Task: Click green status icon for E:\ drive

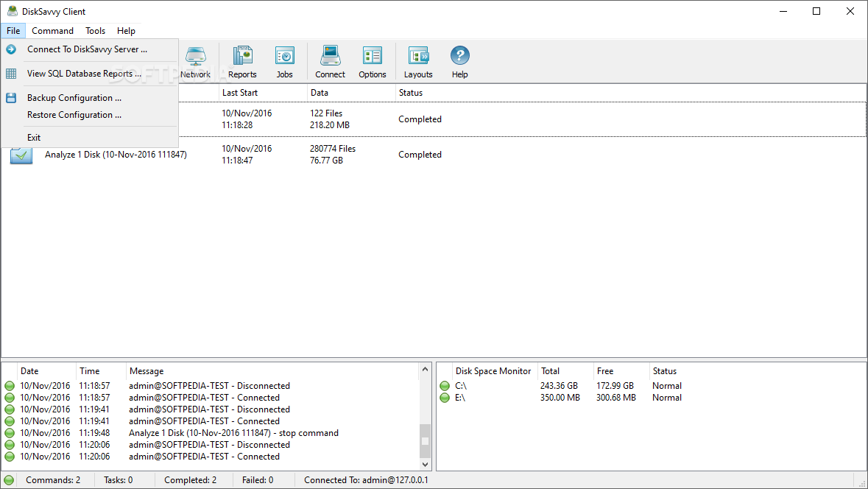Action: pos(445,398)
